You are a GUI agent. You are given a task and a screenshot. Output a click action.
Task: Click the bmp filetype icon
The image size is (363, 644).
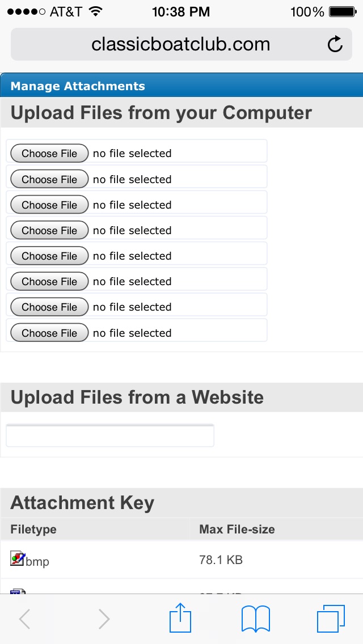[x=18, y=559]
